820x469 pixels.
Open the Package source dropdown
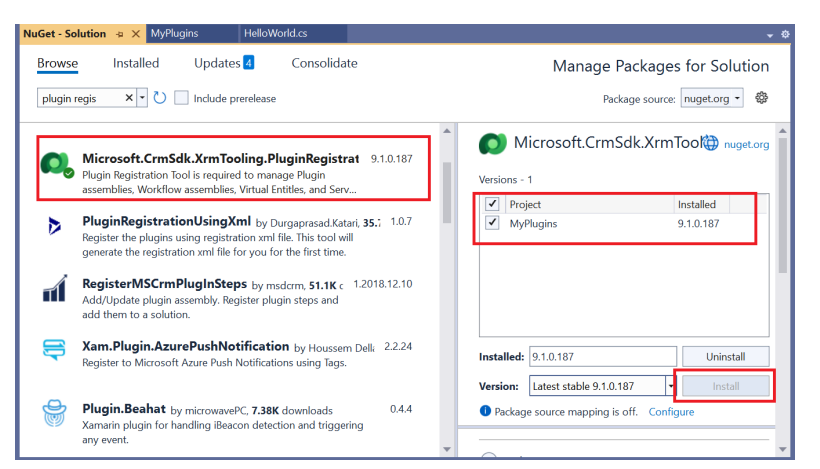click(712, 98)
